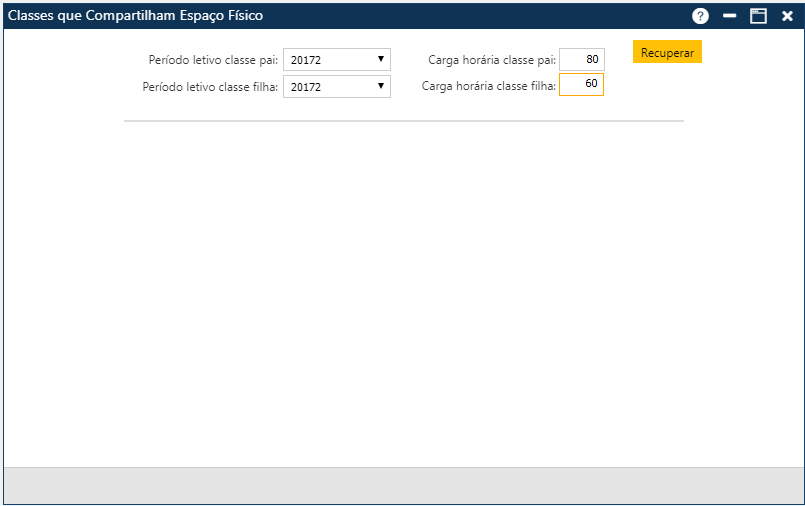Maximize the window using the title bar icon
Screen dimensions: 805x506
(x=758, y=16)
